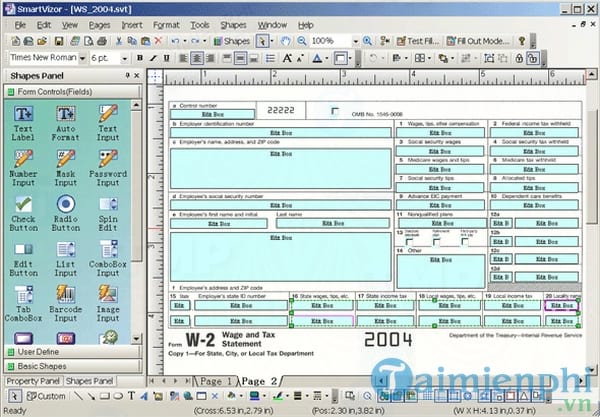The width and height of the screenshot is (600, 417).
Task: Tick the middle checkbox in box 13
Action: pyautogui.click(x=436, y=242)
